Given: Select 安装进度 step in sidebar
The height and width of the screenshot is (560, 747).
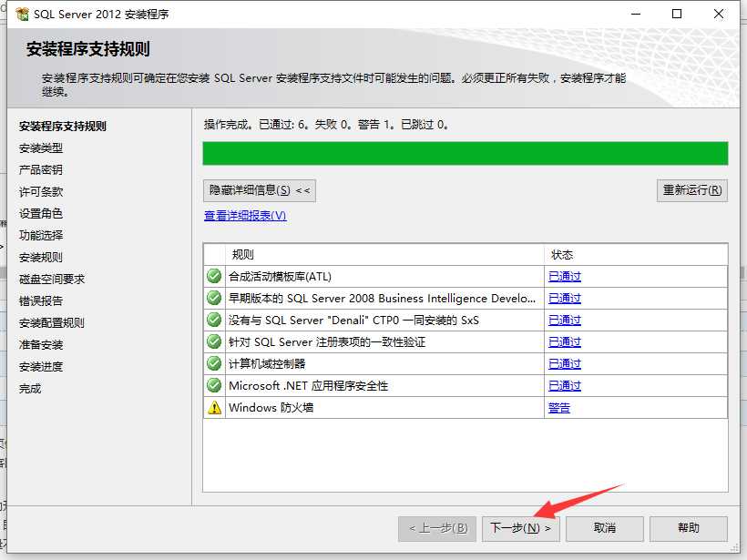Looking at the screenshot, I should [x=41, y=367].
